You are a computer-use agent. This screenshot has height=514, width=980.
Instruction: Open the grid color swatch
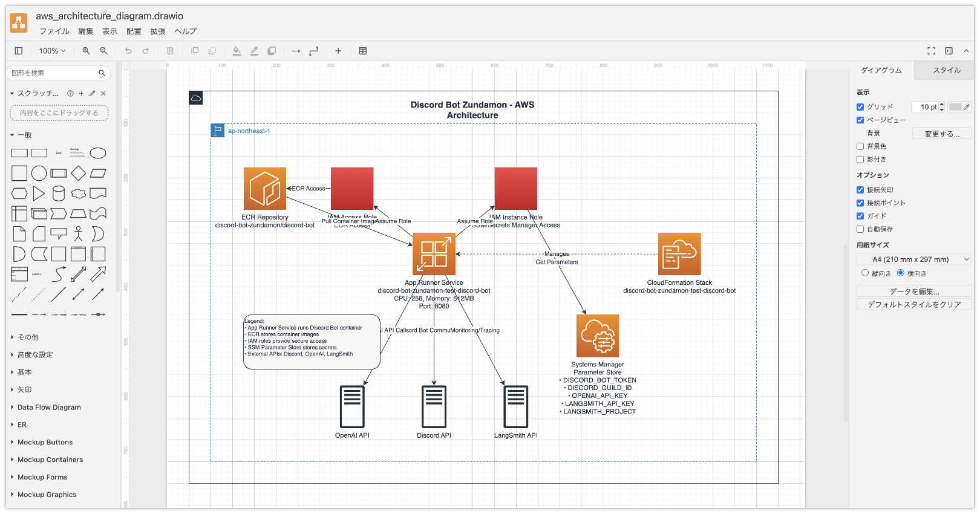click(959, 107)
